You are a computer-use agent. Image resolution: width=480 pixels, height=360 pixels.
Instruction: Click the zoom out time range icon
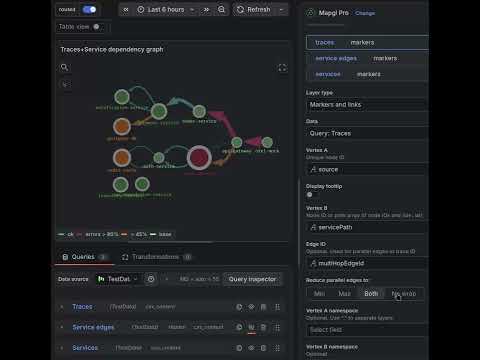coord(221,10)
